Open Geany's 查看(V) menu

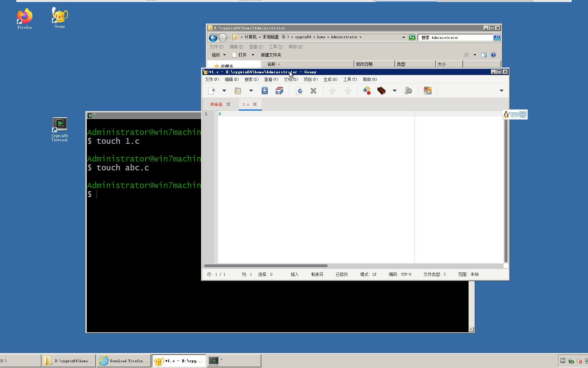click(x=271, y=79)
